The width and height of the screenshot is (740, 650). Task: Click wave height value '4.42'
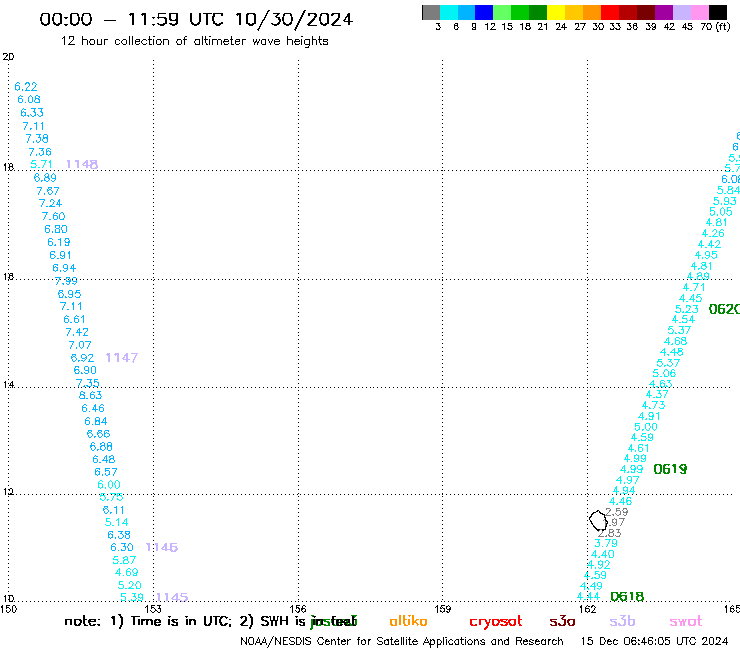point(709,245)
